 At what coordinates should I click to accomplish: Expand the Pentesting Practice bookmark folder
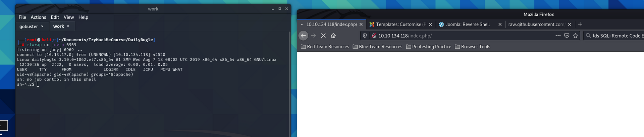(x=429, y=47)
